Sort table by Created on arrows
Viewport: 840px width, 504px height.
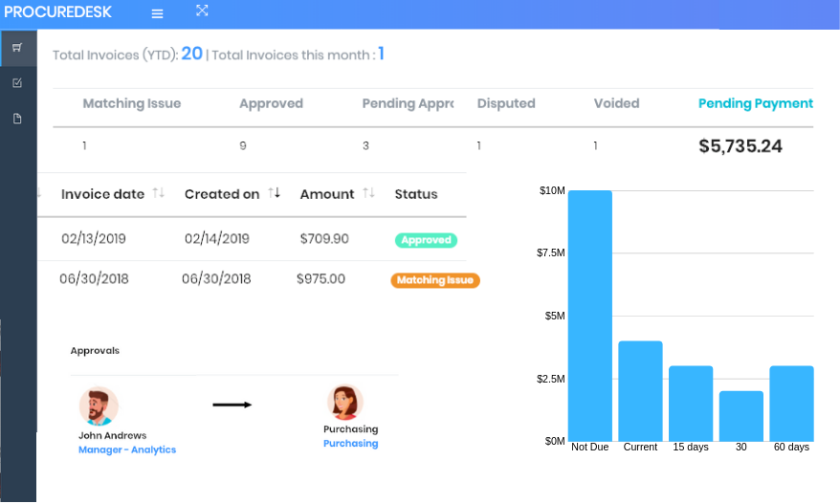point(275,193)
